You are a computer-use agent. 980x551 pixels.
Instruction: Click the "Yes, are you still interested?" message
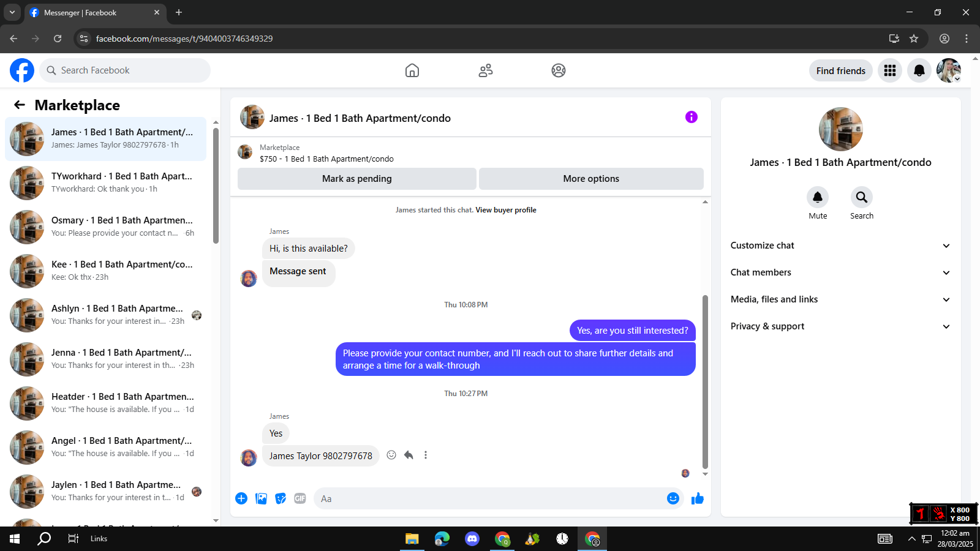(x=633, y=331)
